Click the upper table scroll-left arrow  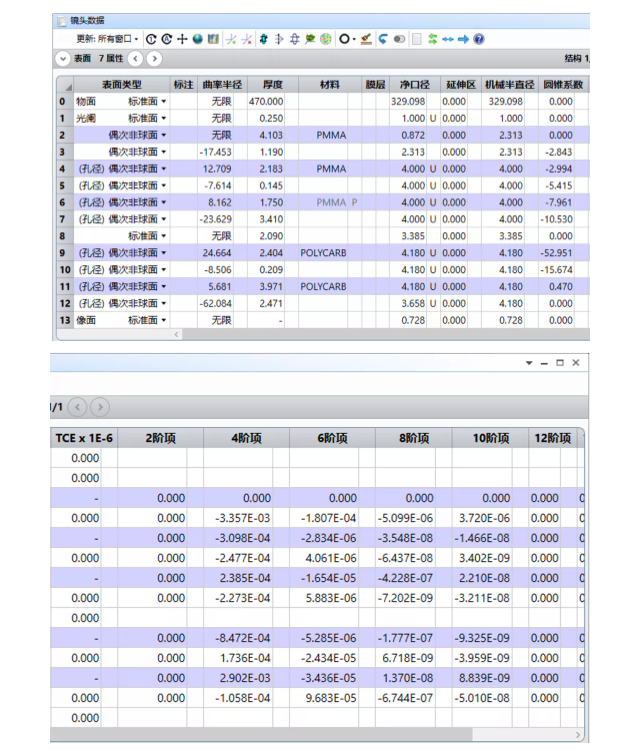tap(176, 334)
